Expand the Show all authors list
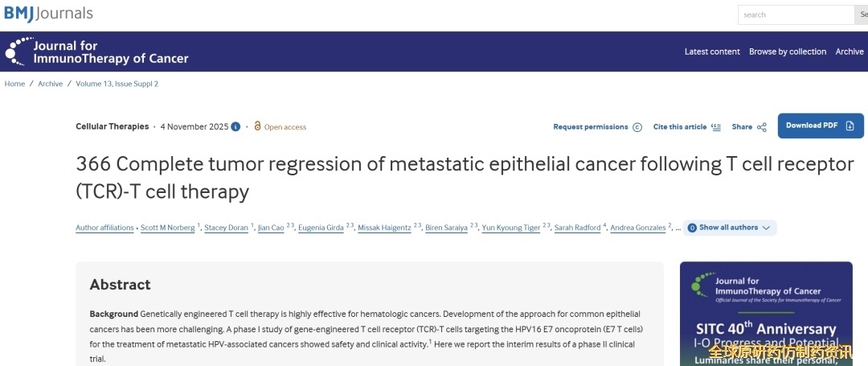Screen dimensions: 868x366 coord(730,228)
